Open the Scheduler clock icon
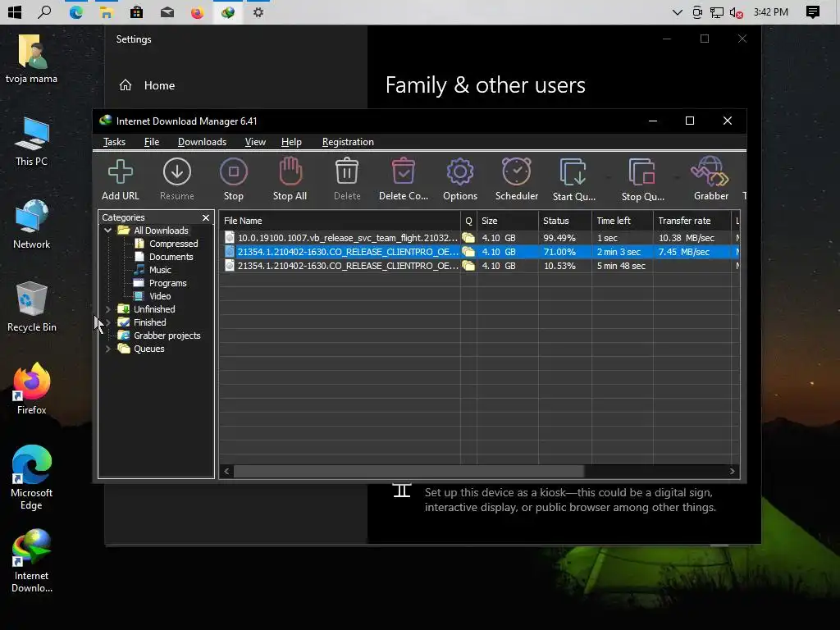 click(517, 179)
